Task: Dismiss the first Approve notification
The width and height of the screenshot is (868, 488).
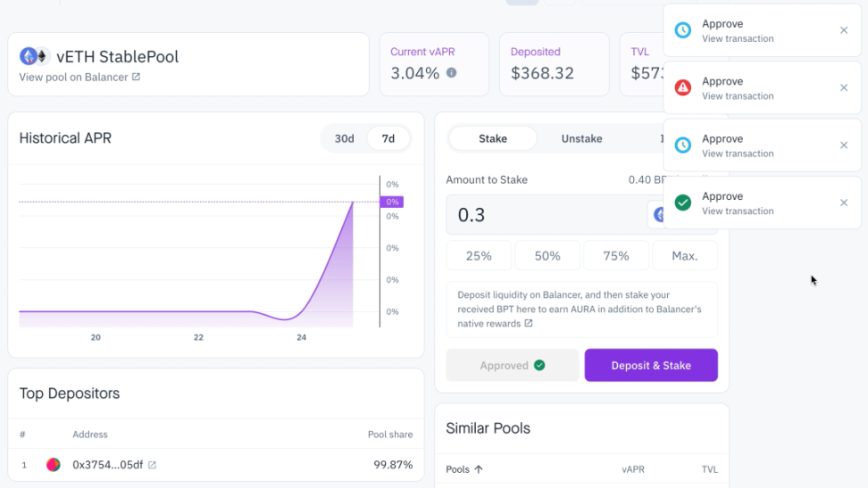Action: click(844, 30)
